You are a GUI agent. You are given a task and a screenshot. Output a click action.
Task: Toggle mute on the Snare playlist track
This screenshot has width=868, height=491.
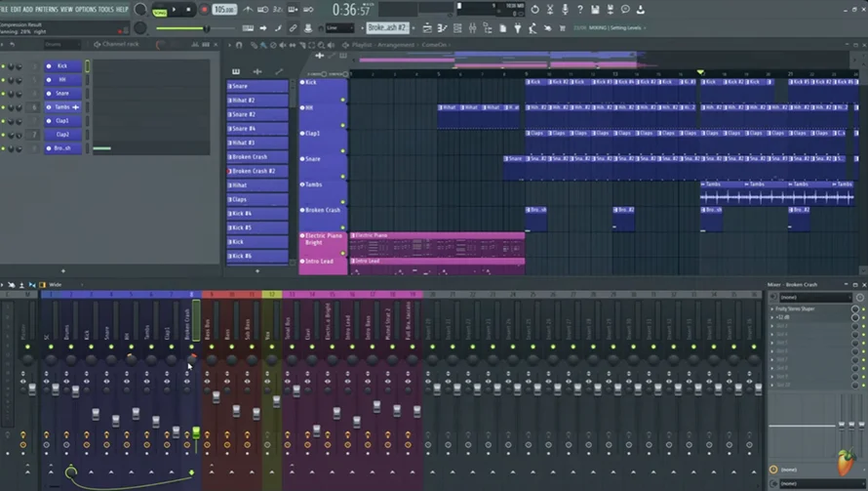point(342,177)
